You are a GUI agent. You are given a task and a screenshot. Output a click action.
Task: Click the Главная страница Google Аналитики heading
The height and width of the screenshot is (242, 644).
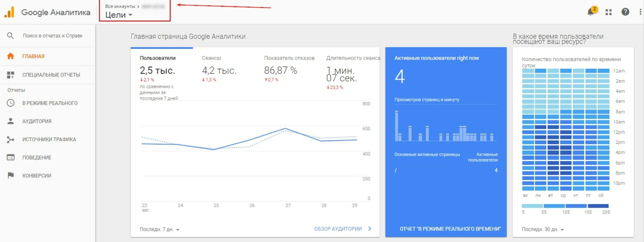188,36
